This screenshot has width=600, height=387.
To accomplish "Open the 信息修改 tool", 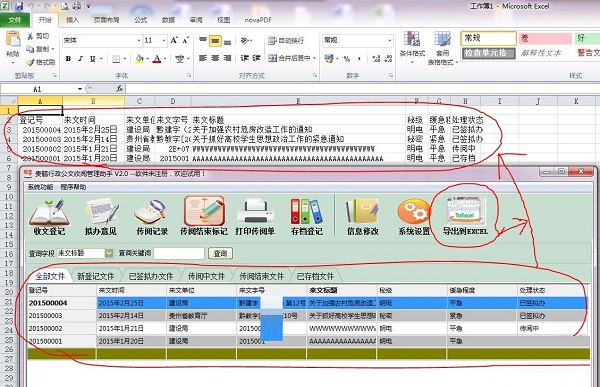I will point(362,216).
